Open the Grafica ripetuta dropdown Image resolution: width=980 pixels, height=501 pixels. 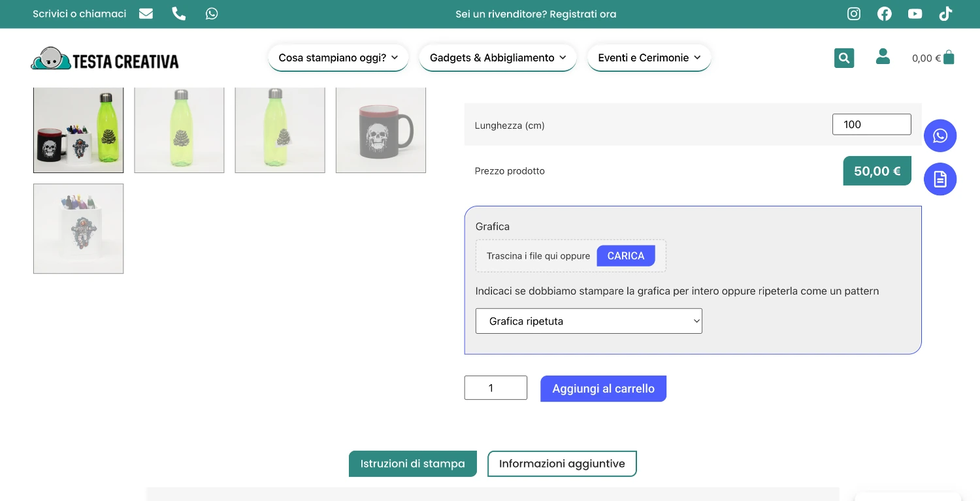tap(589, 321)
